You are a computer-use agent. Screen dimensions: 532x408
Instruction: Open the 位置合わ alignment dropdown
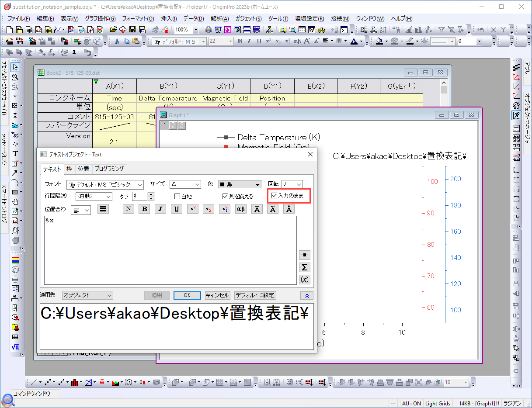tap(81, 210)
